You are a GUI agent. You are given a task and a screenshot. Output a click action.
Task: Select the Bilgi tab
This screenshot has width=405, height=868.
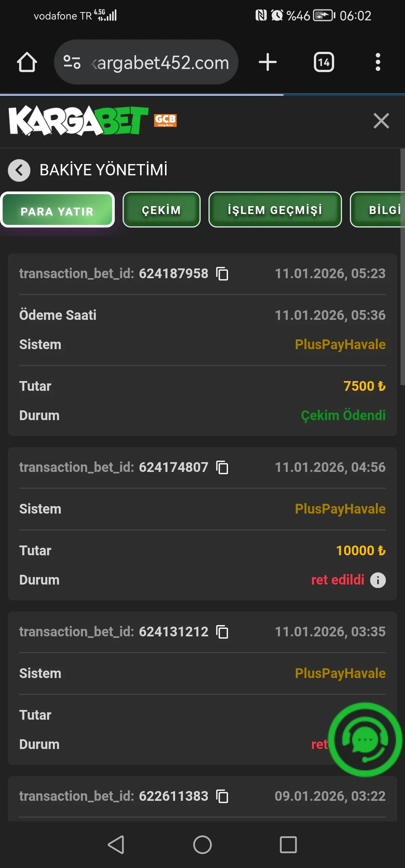pos(382,210)
